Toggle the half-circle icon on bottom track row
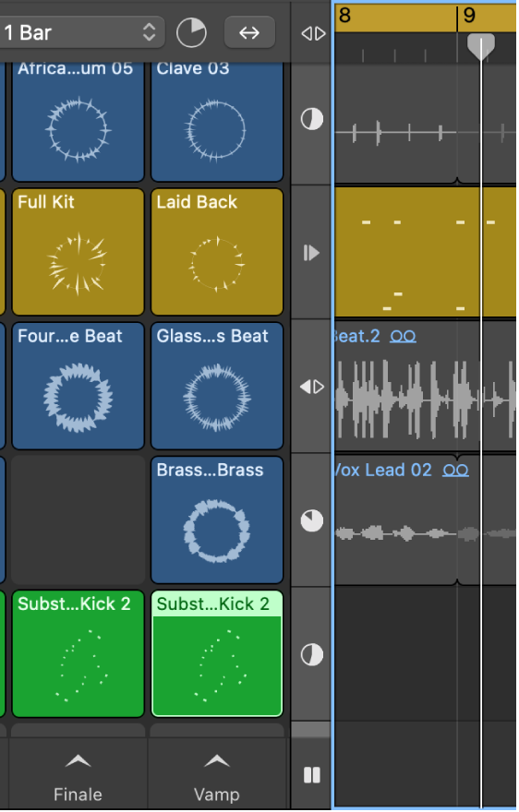Viewport: 519px width, 812px height. click(312, 654)
